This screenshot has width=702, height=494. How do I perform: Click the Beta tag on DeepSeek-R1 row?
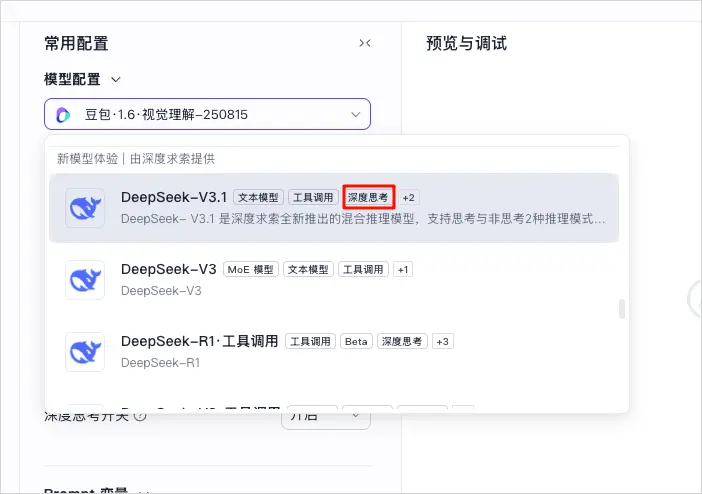click(x=356, y=342)
